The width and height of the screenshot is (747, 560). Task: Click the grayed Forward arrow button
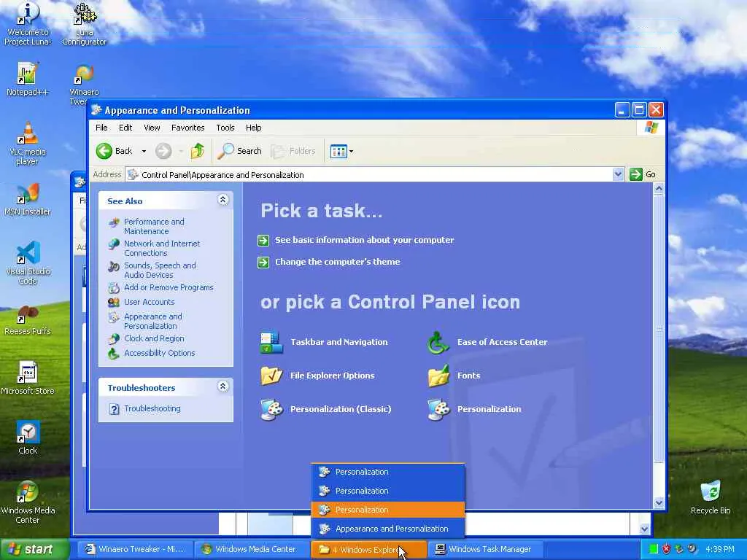(x=163, y=151)
